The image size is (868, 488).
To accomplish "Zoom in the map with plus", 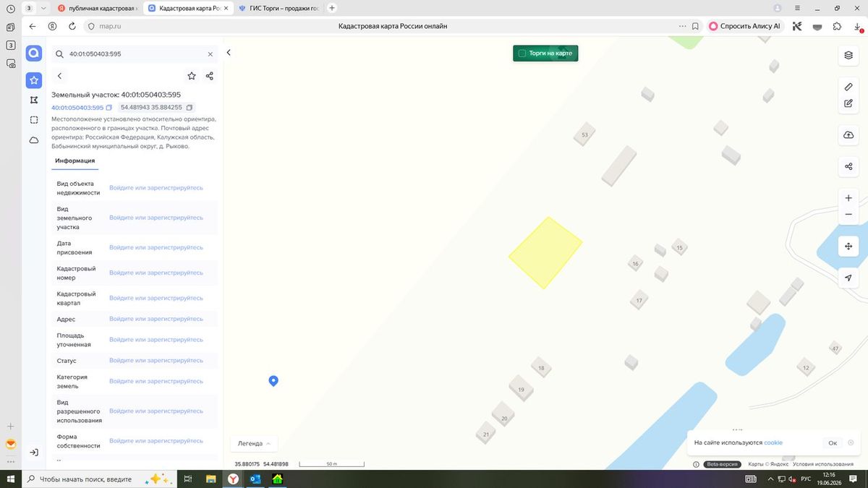I will tap(848, 198).
